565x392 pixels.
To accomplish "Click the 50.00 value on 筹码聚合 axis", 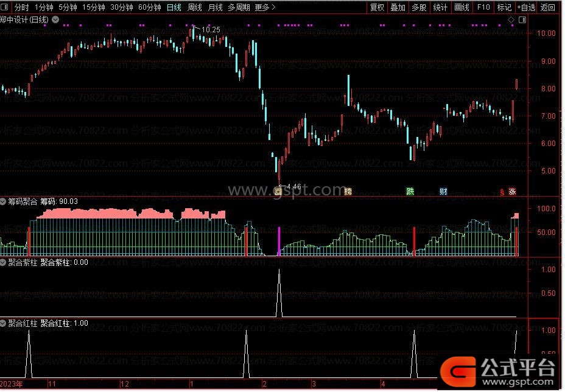I will click(546, 233).
